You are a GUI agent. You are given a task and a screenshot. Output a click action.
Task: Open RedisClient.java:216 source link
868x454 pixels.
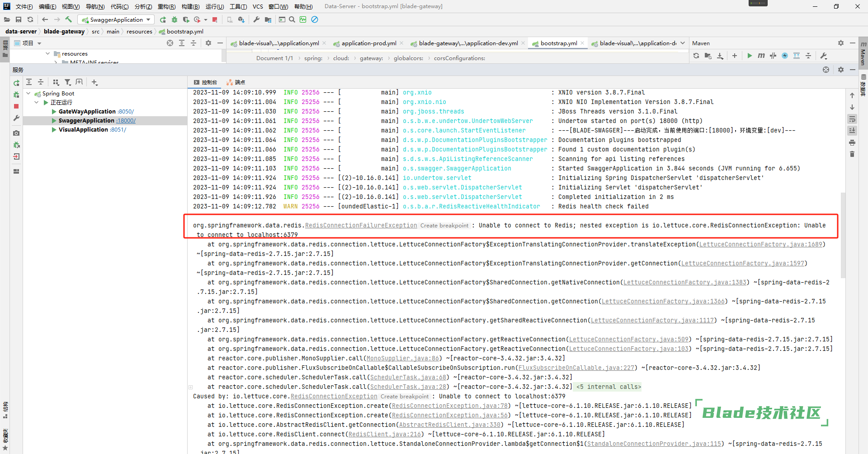pos(385,434)
